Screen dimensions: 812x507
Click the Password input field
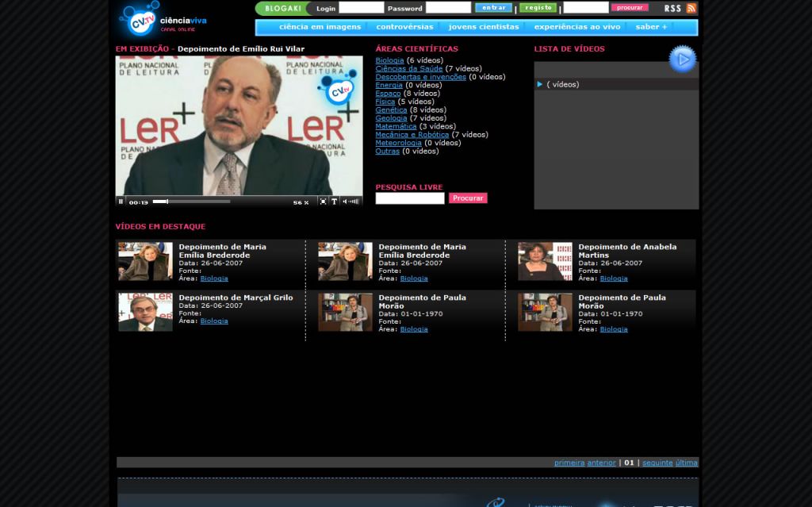[x=447, y=8]
